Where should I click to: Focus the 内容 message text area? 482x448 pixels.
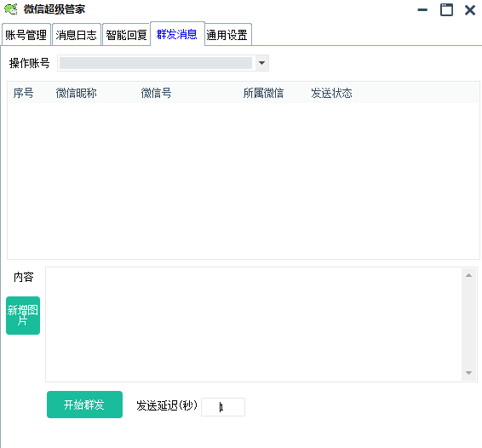[x=254, y=325]
